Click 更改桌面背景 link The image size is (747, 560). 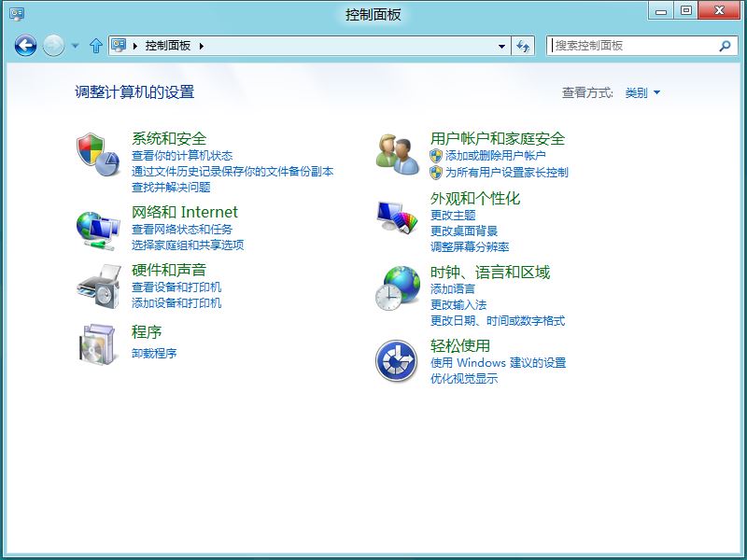(464, 231)
